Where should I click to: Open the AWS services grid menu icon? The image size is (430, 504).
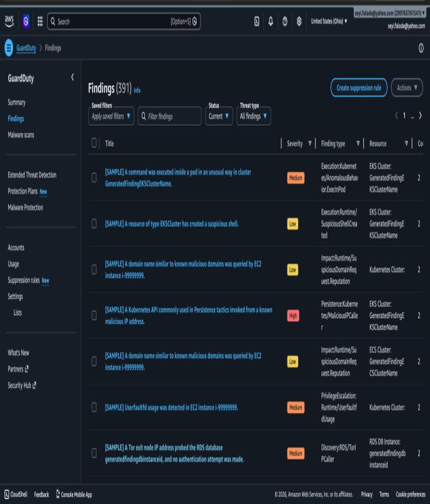(x=40, y=21)
